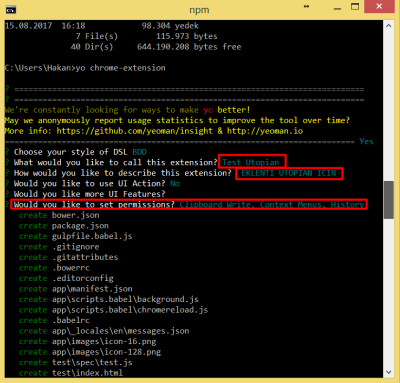
Task: Maximize the npm console window
Action: pyautogui.click(x=355, y=6)
